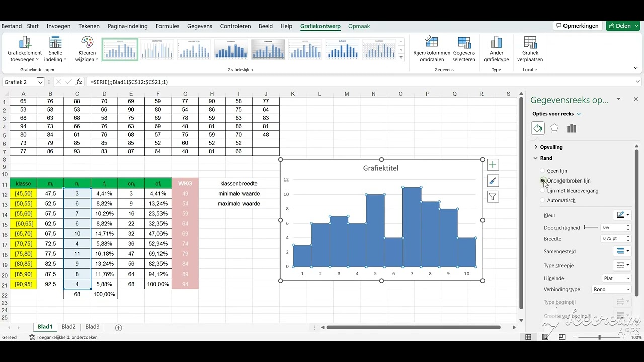Switch to page layout view in status bar
This screenshot has width=644, height=362.
coord(545,337)
